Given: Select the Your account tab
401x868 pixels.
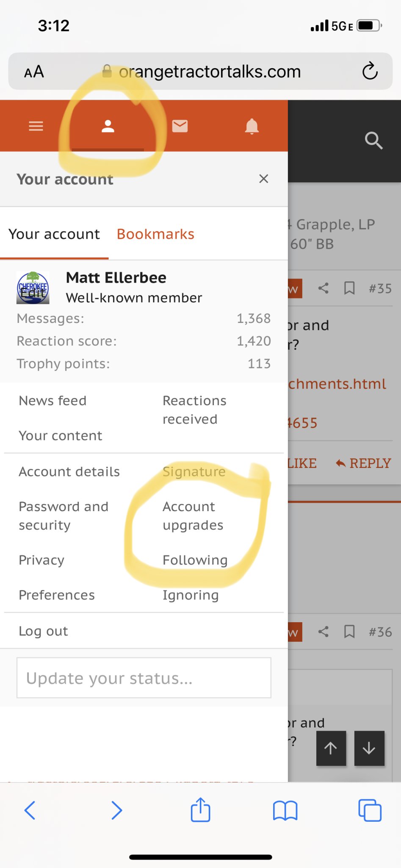Looking at the screenshot, I should [x=54, y=234].
